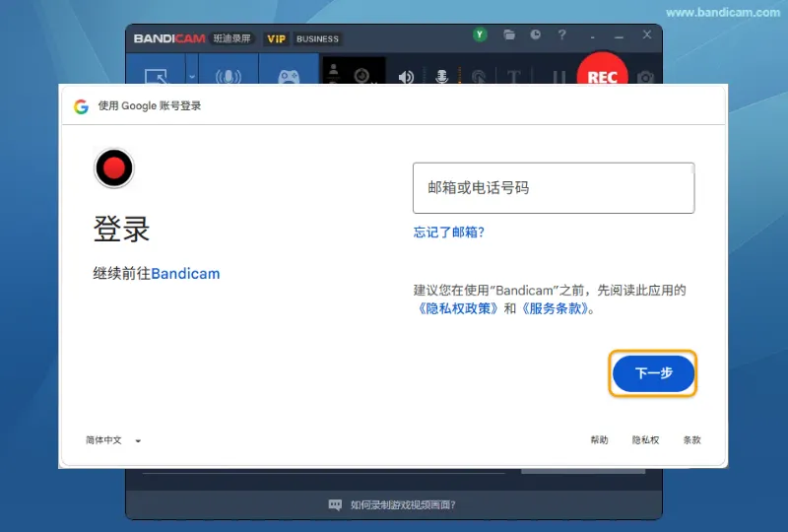Image resolution: width=788 pixels, height=532 pixels.
Task: Focus the 邮箱或电话号码 input field
Action: click(x=554, y=188)
